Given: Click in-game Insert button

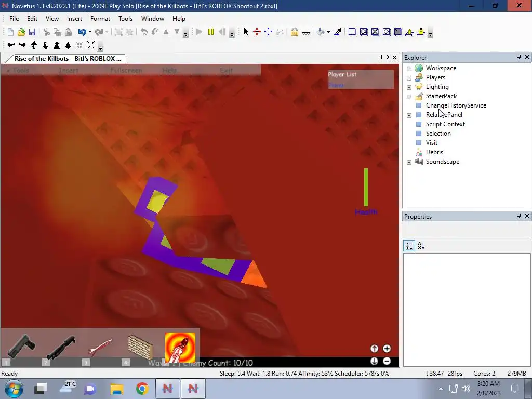Looking at the screenshot, I should point(69,70).
